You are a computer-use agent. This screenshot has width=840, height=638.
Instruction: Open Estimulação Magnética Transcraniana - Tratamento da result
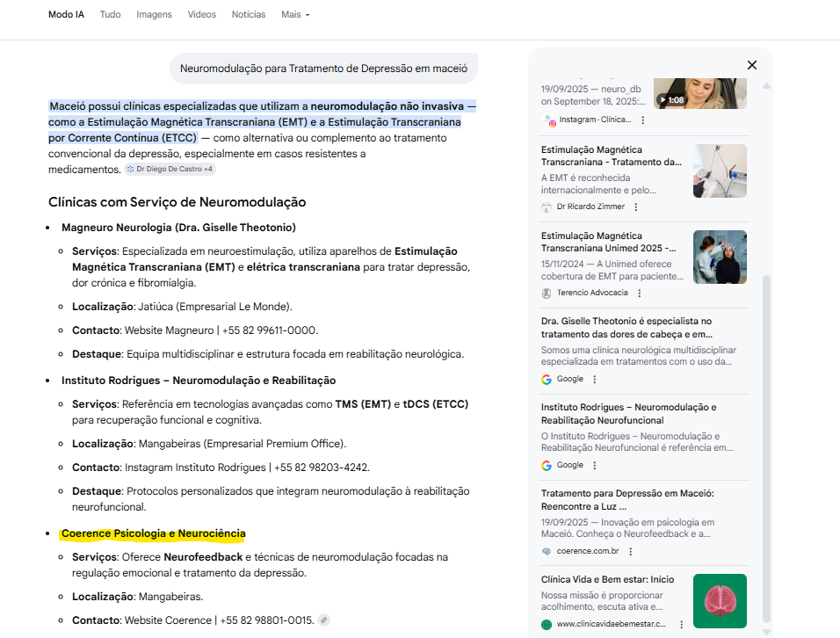tap(612, 156)
